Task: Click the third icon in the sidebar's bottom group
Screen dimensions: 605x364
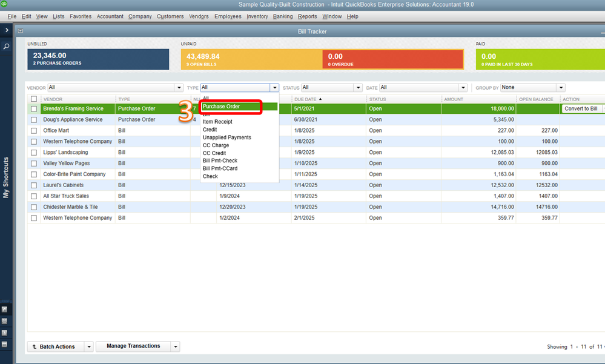Action: pyautogui.click(x=5, y=333)
